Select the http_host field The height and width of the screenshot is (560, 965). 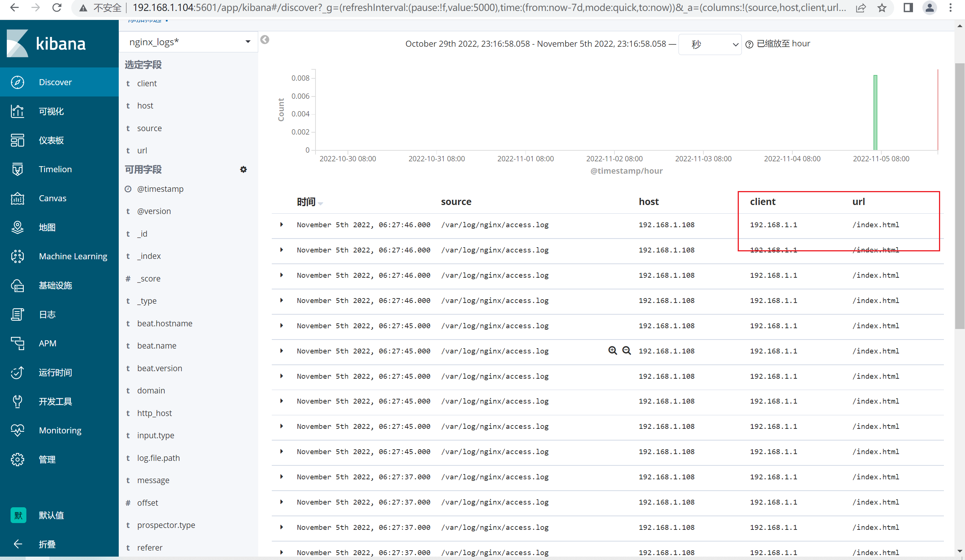(154, 413)
